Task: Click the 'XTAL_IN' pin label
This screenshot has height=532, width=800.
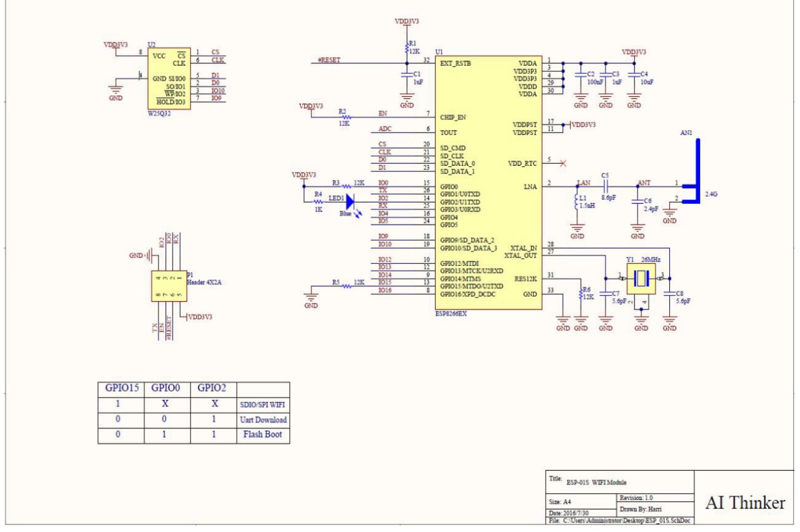Action: point(523,248)
